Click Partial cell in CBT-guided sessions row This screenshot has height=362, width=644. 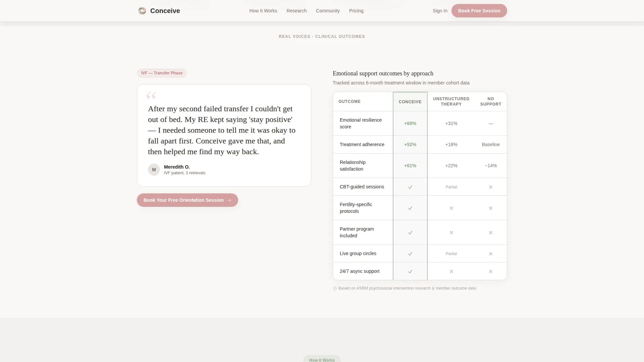(x=451, y=187)
